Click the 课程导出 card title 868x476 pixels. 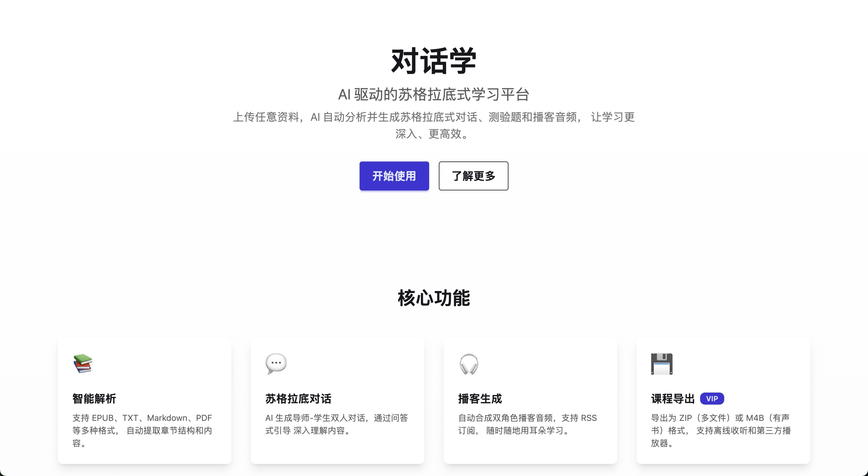coord(673,399)
